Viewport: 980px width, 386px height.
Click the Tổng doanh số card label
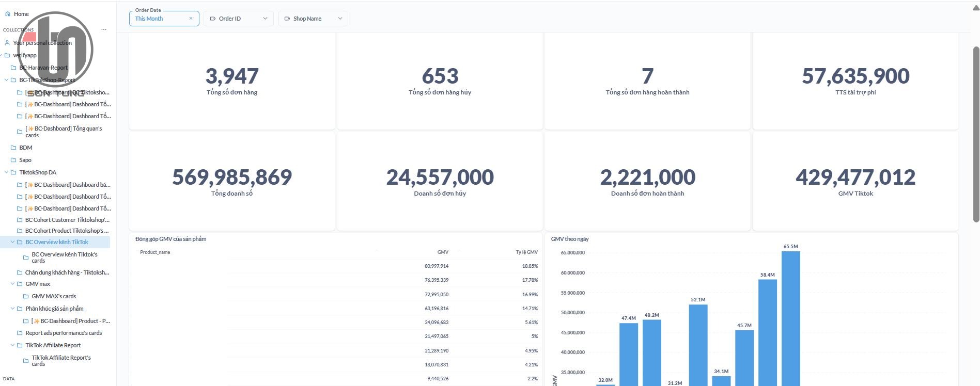click(232, 194)
